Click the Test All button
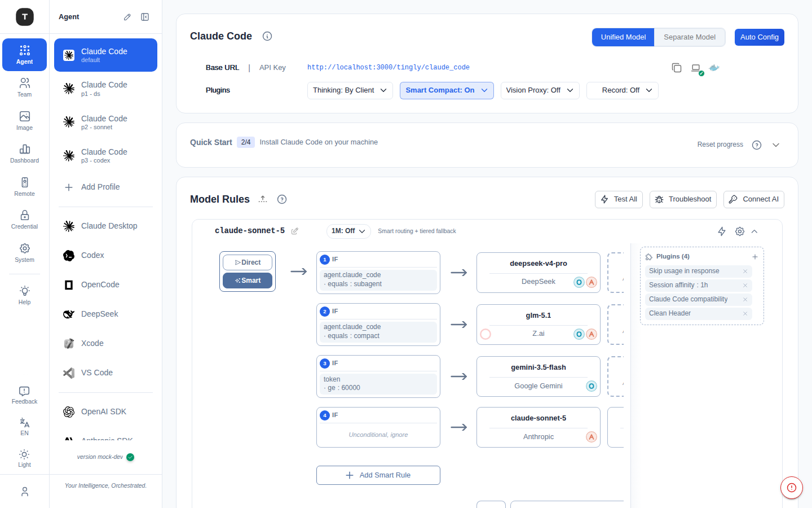 pyautogui.click(x=619, y=199)
